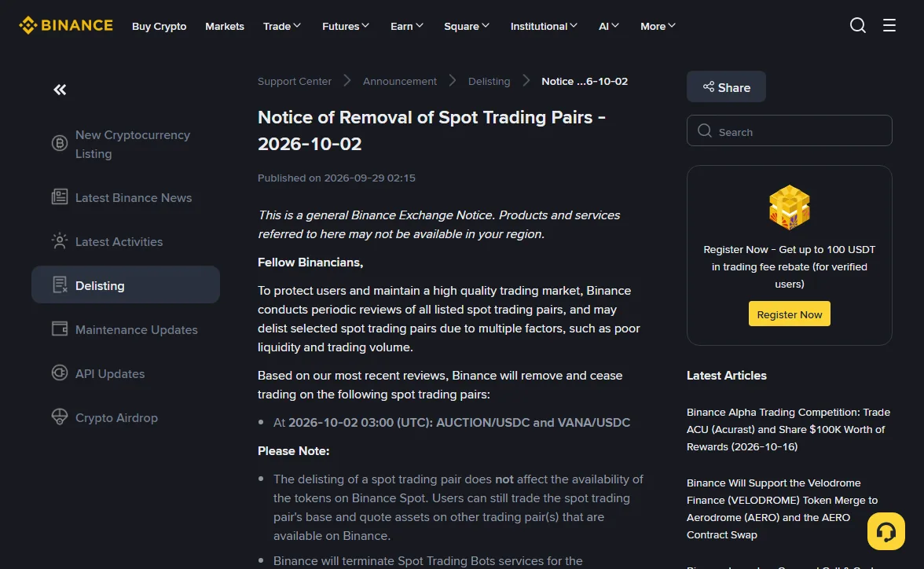This screenshot has height=569, width=924.
Task: Click the gift box reward image
Action: point(789,207)
